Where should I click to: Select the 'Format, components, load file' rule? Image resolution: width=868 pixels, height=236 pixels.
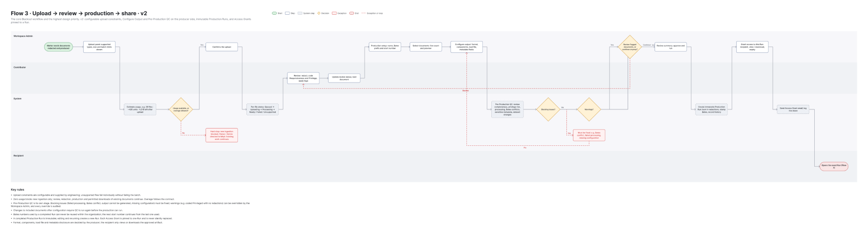(88, 222)
